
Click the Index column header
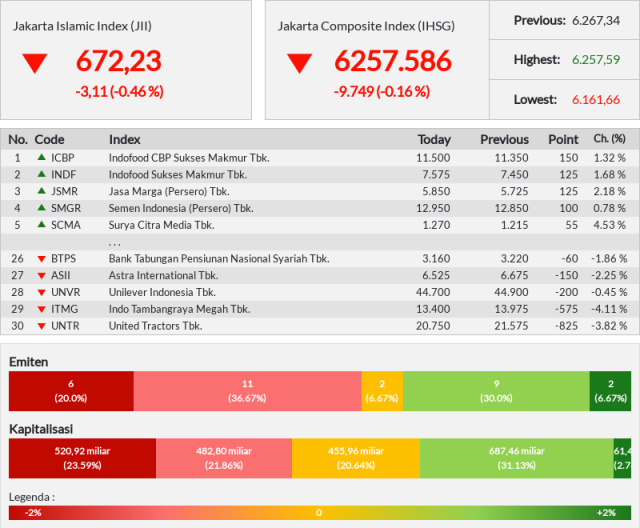pos(124,140)
